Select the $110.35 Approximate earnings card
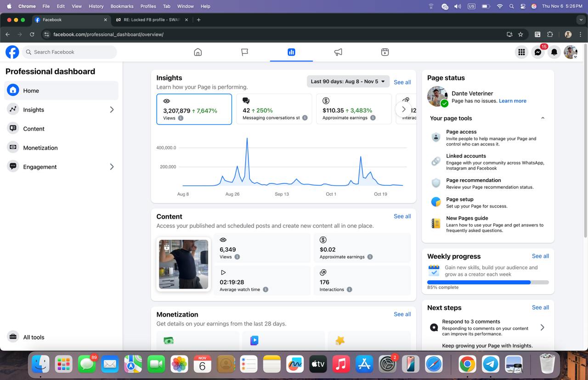Viewport: 588px width, 380px height. point(354,109)
